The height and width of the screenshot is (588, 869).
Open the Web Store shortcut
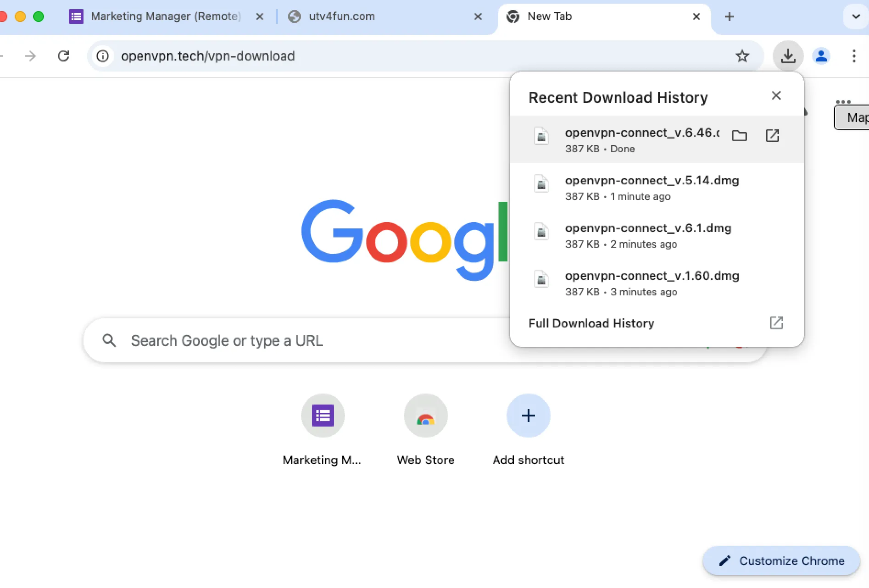tap(425, 416)
